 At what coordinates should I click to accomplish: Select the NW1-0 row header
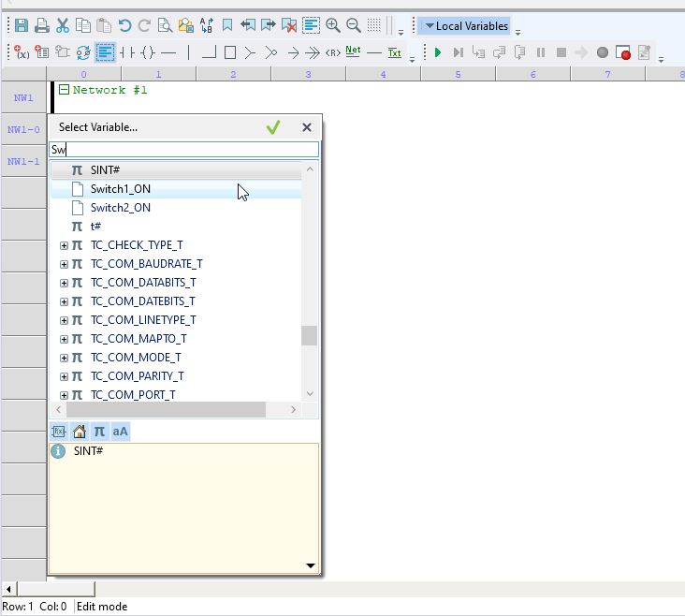(23, 129)
